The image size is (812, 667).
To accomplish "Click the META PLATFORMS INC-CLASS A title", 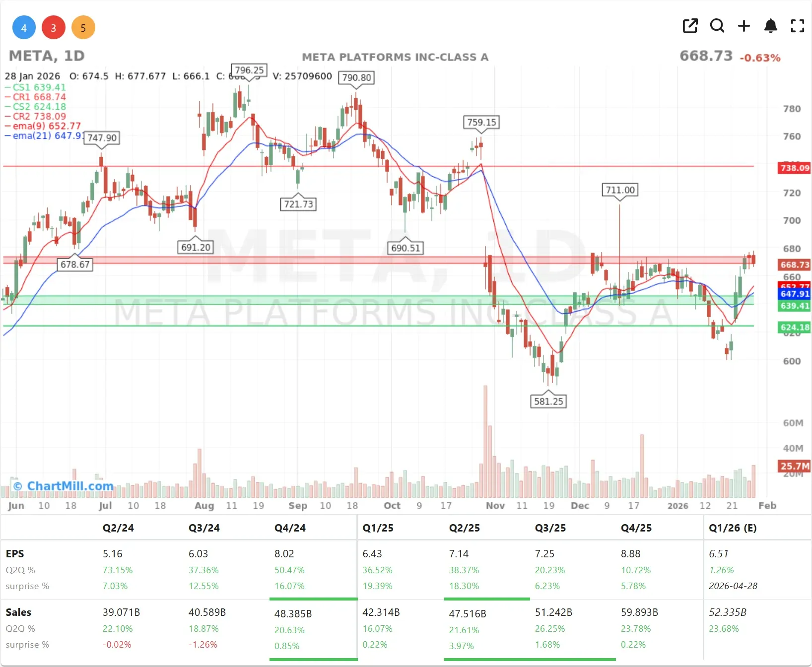I will 395,57.
